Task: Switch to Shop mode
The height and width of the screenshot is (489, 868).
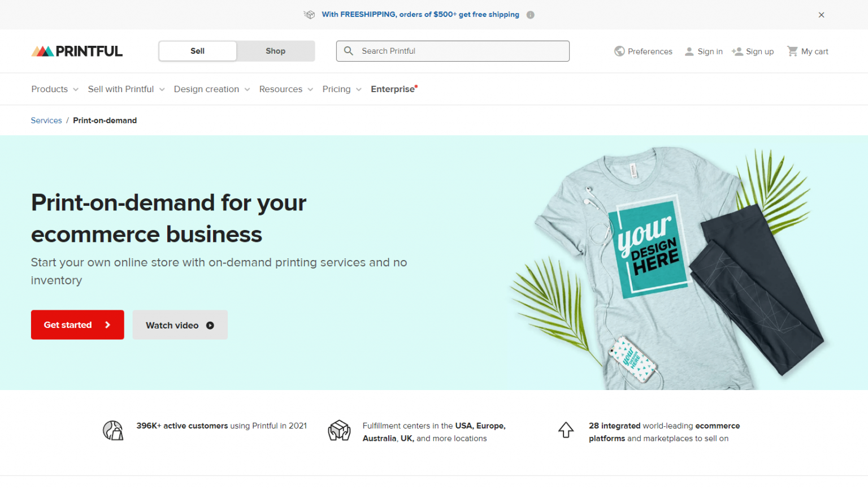Action: tap(275, 51)
